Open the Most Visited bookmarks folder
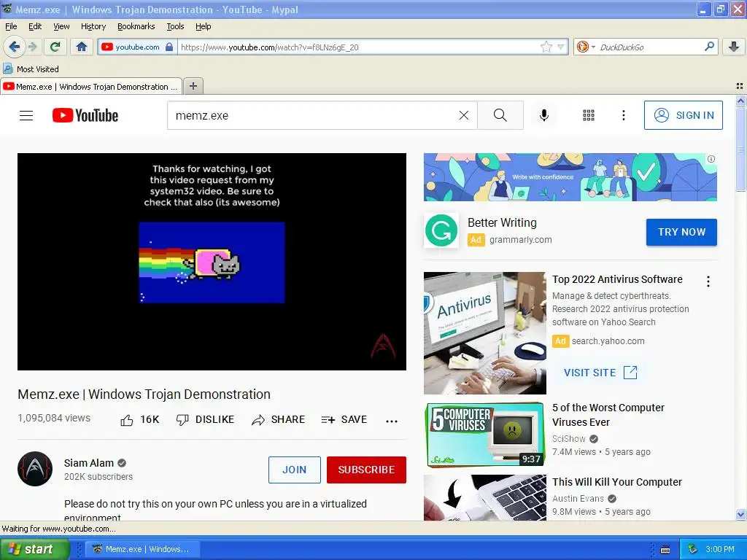 click(31, 69)
